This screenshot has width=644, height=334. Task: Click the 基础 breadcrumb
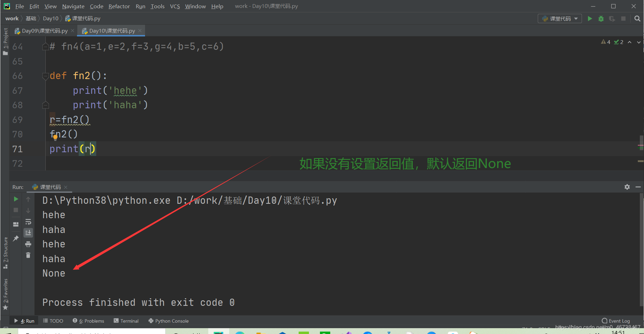[x=31, y=19]
